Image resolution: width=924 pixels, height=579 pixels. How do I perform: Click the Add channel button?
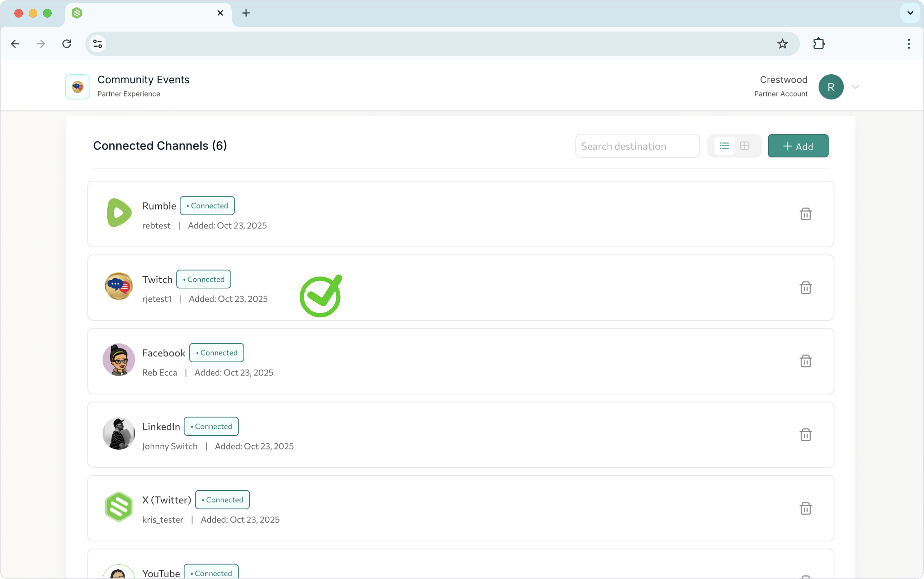click(798, 146)
